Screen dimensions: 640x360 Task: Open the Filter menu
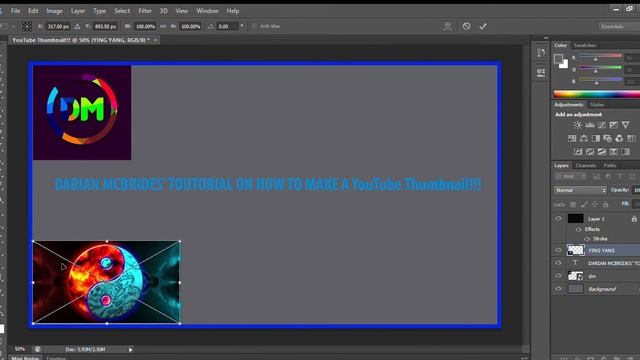pos(145,11)
